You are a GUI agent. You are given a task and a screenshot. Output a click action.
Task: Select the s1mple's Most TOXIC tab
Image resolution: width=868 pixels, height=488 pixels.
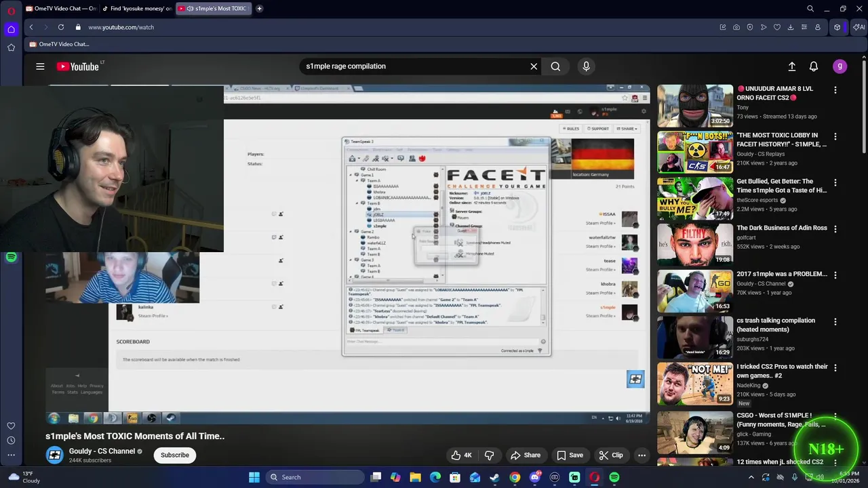[214, 9]
